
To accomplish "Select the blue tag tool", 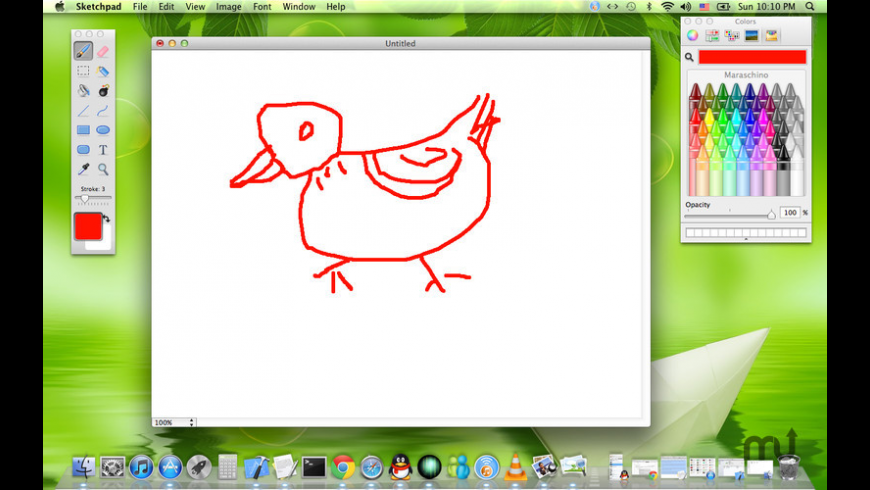I will point(103,70).
